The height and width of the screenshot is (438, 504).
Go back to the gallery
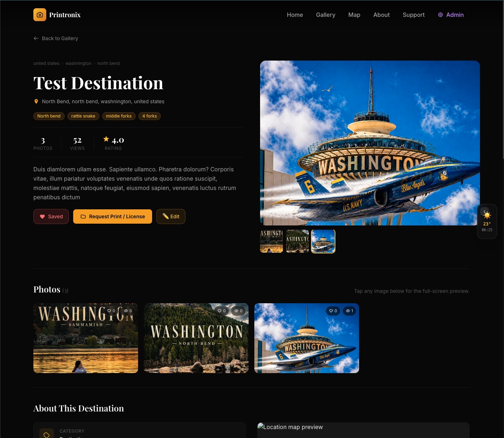pyautogui.click(x=56, y=38)
